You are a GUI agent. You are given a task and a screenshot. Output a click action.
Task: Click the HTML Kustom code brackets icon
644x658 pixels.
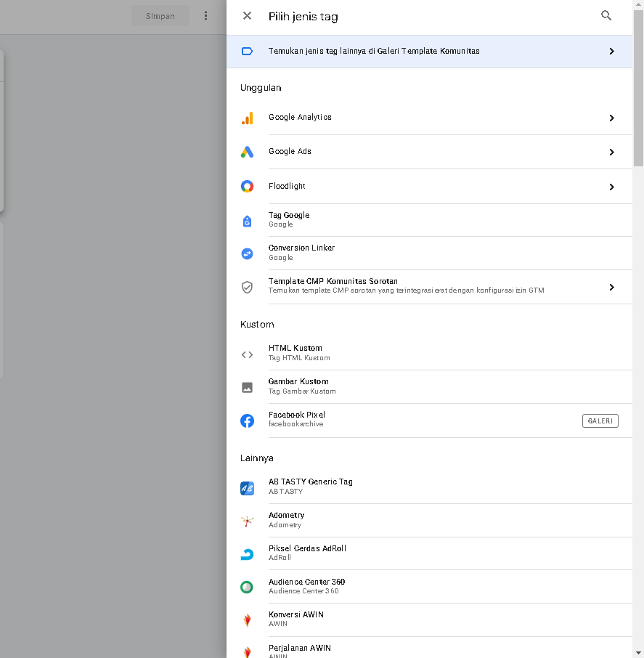[x=247, y=354]
